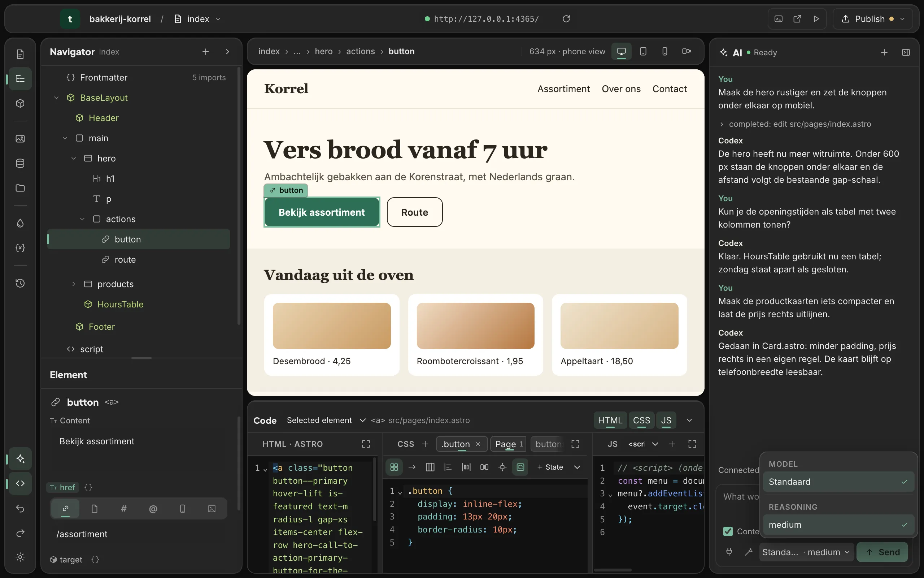The image size is (924, 578).
Task: Click Bekijk assortiment button in preview
Action: [x=322, y=212]
